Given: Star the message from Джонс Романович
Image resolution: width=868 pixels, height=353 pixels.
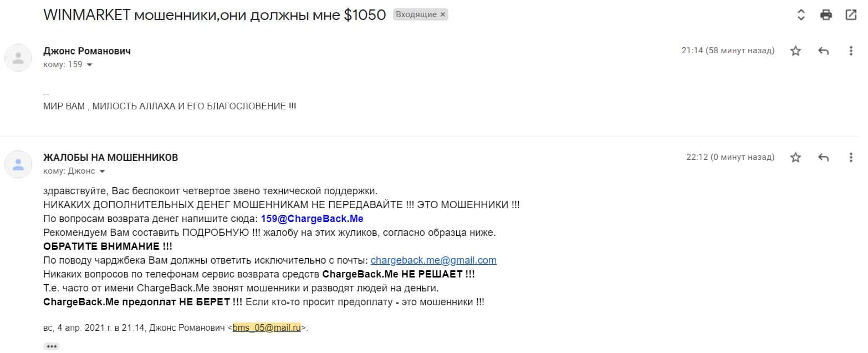Looking at the screenshot, I should (795, 51).
